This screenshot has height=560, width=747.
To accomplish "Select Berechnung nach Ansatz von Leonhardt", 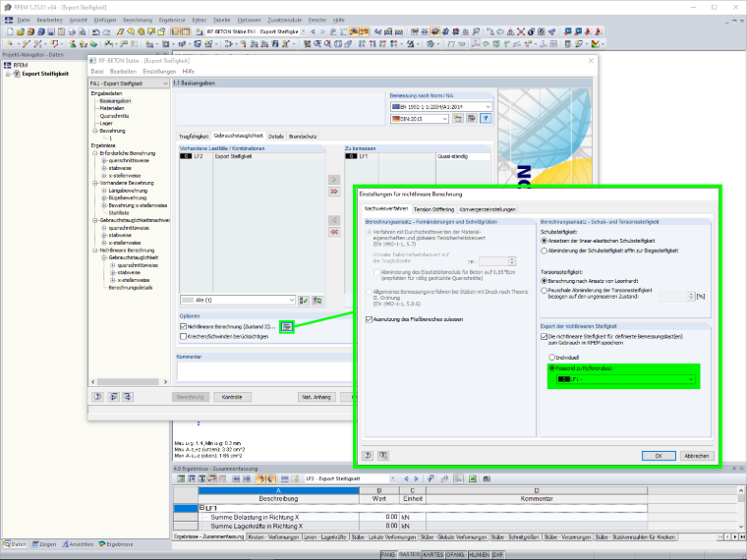I will (x=545, y=281).
